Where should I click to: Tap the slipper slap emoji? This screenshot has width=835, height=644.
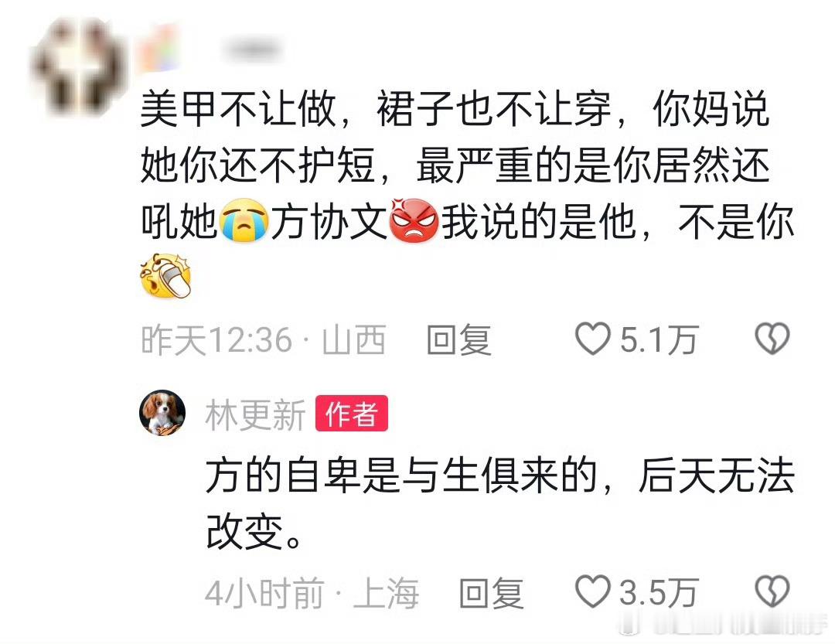165,276
